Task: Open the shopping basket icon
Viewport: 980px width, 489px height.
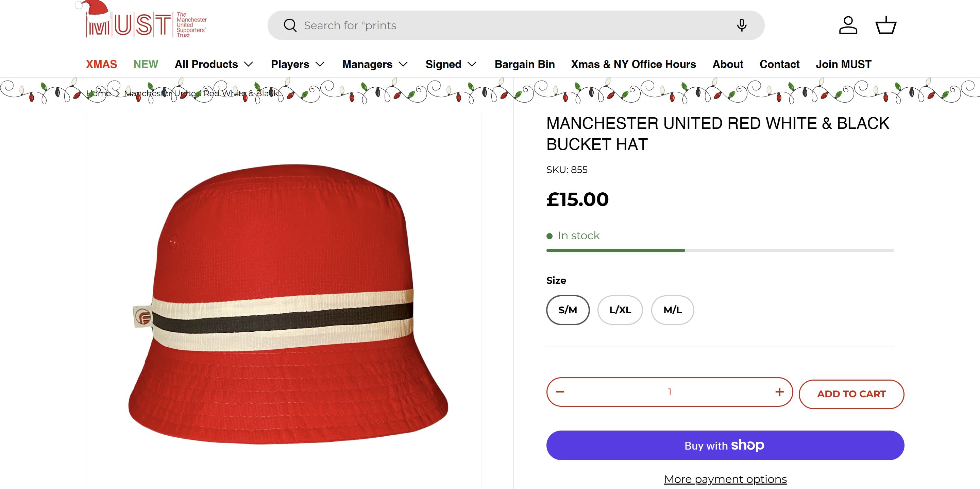Action: click(886, 25)
